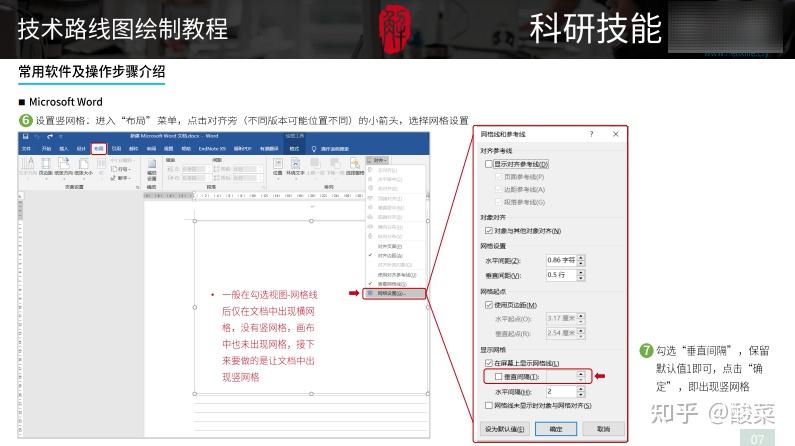Toggle the 使用页边距 checkbox
Screen dimensions: 795x446
coord(489,305)
